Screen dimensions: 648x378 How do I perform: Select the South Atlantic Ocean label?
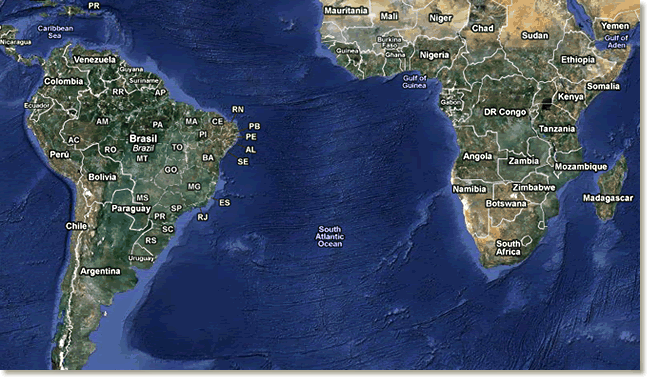330,236
